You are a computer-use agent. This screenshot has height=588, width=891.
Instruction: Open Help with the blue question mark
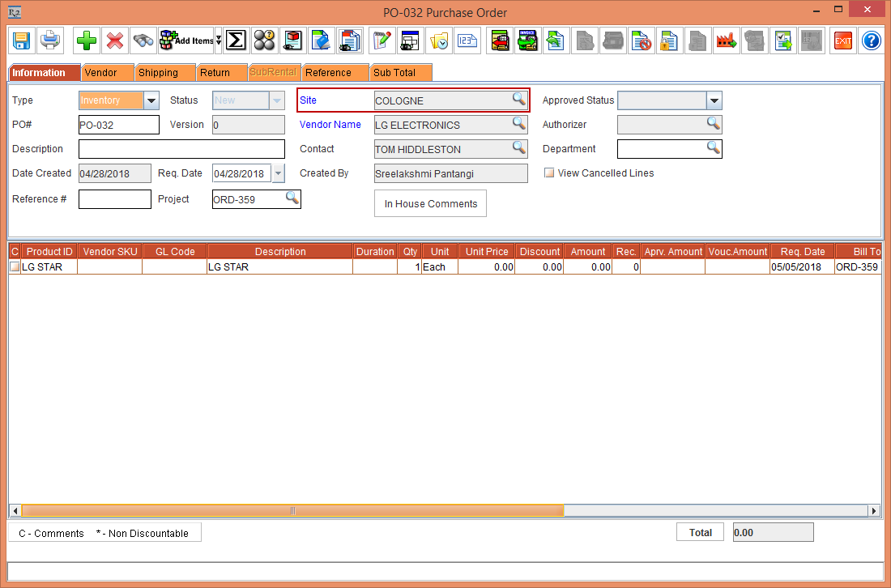click(871, 40)
